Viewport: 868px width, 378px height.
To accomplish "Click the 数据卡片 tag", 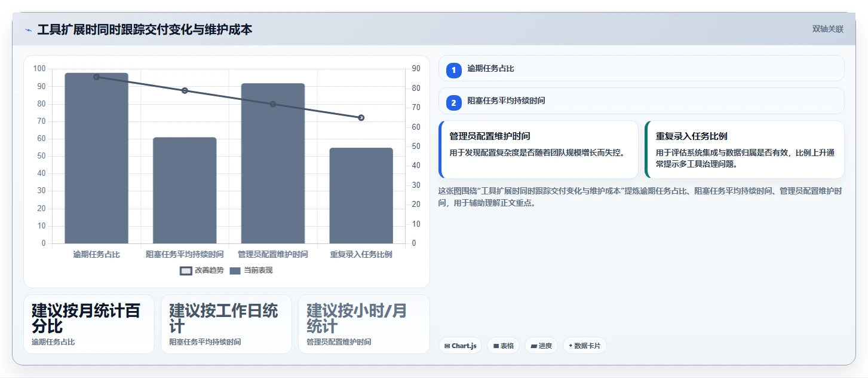I will (x=584, y=346).
